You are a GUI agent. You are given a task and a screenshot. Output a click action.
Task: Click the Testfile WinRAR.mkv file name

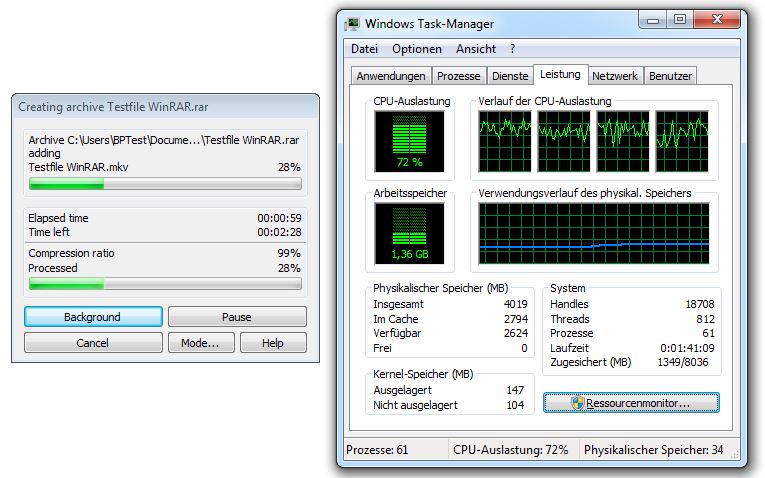click(x=78, y=167)
